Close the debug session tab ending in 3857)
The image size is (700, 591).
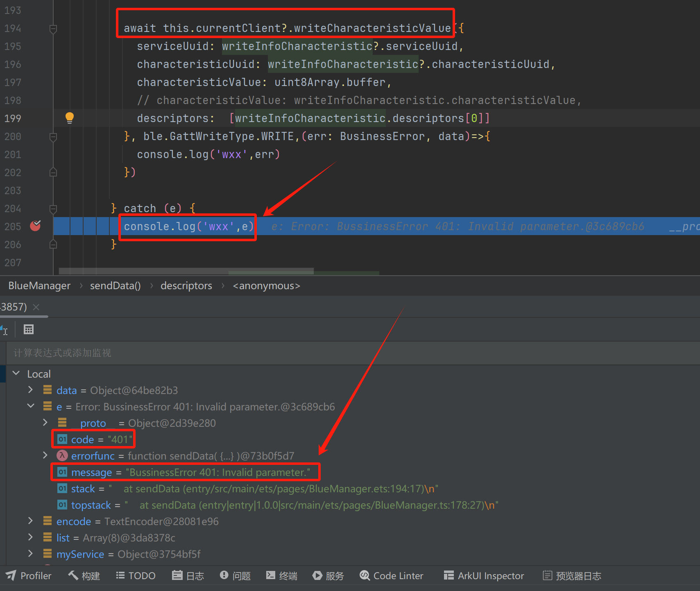click(x=36, y=307)
